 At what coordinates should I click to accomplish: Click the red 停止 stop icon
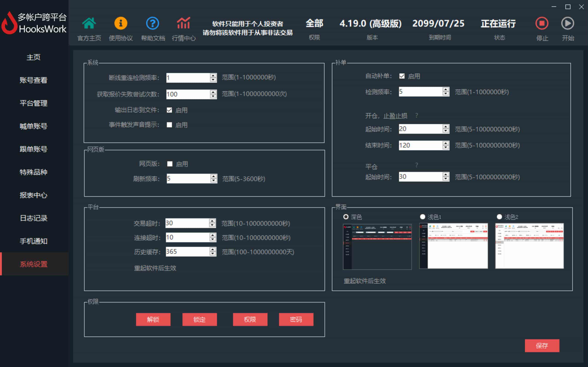coord(542,23)
